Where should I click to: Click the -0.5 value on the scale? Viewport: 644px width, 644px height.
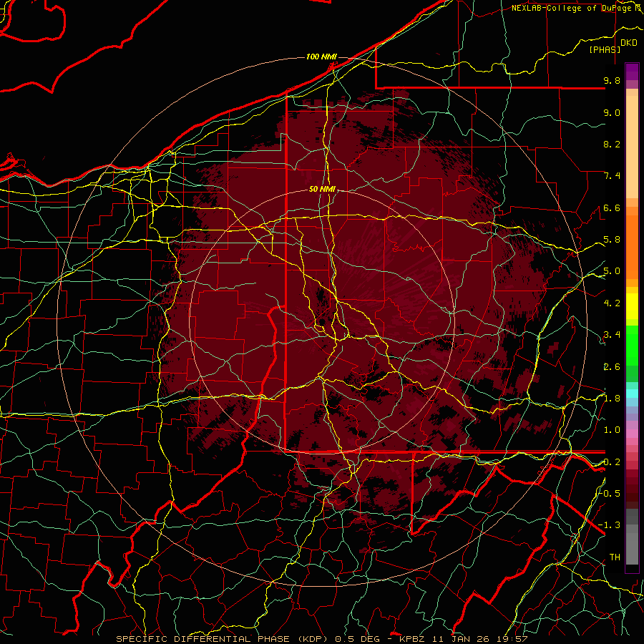[x=610, y=493]
